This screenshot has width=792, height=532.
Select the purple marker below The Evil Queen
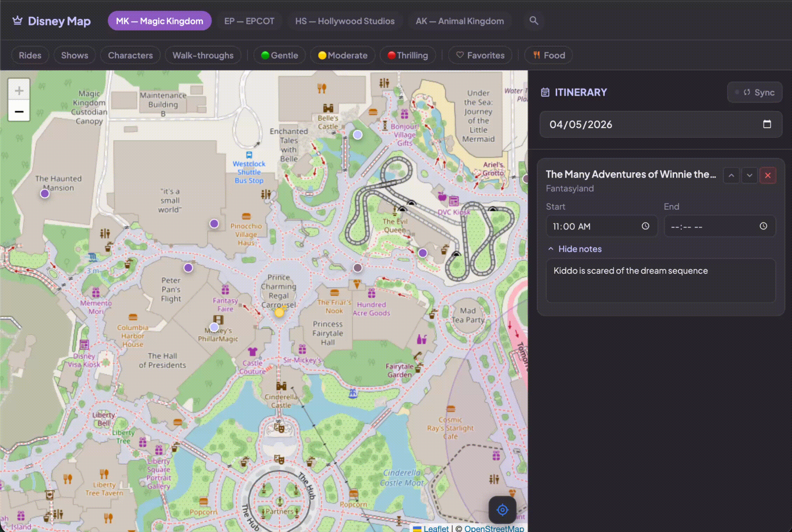pyautogui.click(x=423, y=253)
